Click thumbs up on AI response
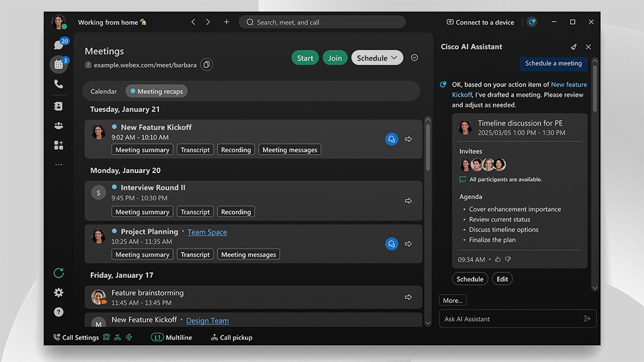Viewport: 644px width, 362px height. (497, 260)
